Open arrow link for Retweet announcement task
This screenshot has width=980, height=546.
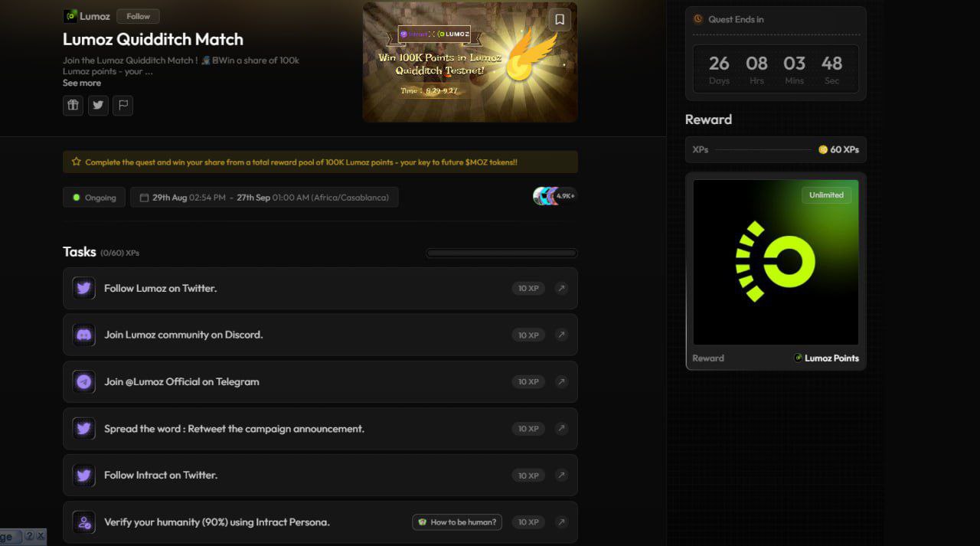[561, 429]
